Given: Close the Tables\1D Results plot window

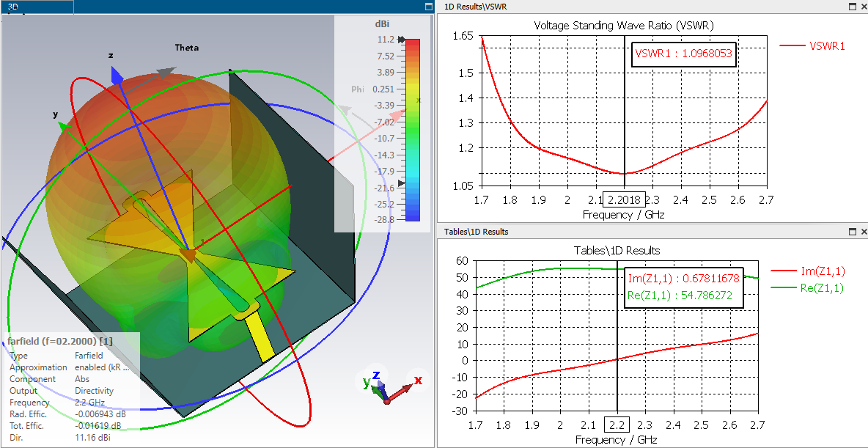Looking at the screenshot, I should pyautogui.click(x=863, y=232).
